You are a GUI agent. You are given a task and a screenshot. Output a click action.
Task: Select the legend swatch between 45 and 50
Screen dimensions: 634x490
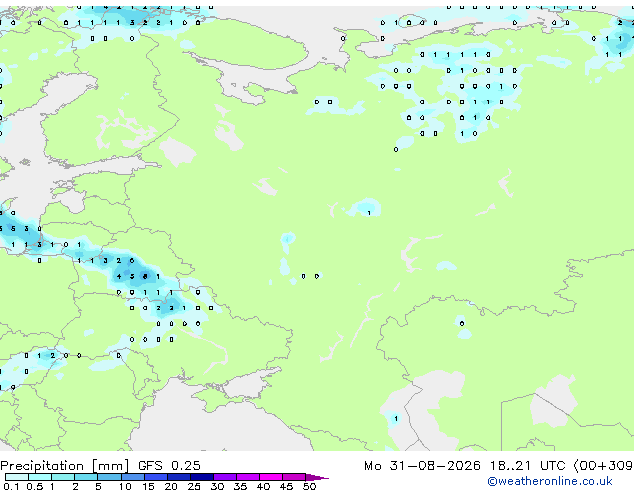(x=294, y=477)
